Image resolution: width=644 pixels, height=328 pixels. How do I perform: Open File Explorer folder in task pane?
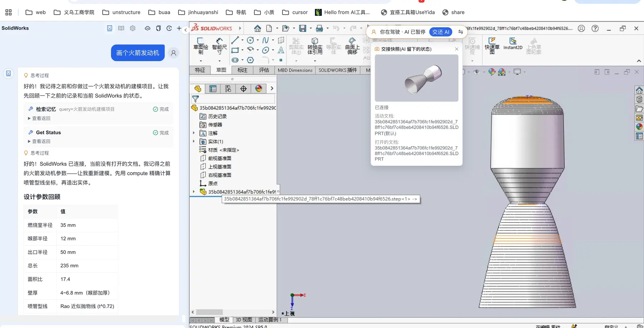coord(639,108)
